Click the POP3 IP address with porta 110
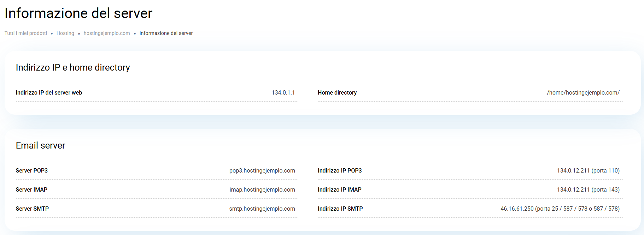The width and height of the screenshot is (644, 235). coord(588,170)
